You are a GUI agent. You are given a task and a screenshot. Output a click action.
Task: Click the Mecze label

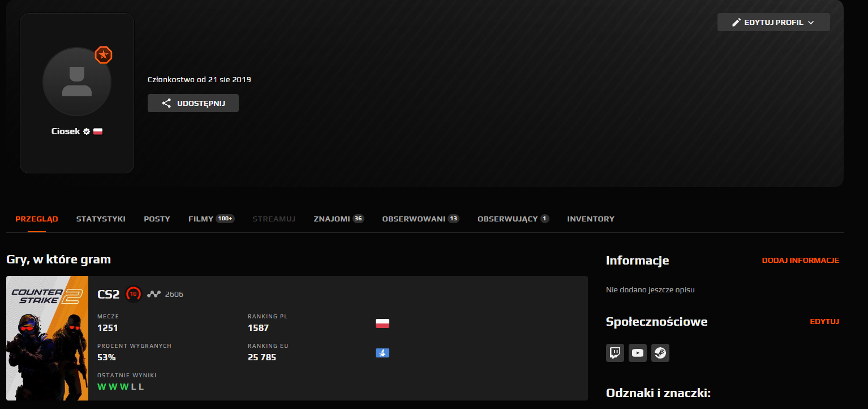tap(108, 316)
